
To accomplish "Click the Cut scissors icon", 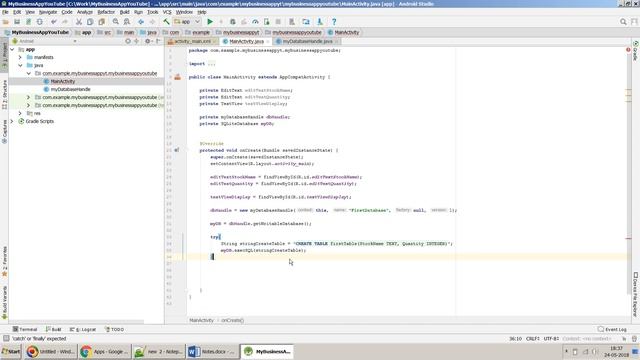I will [79, 22].
